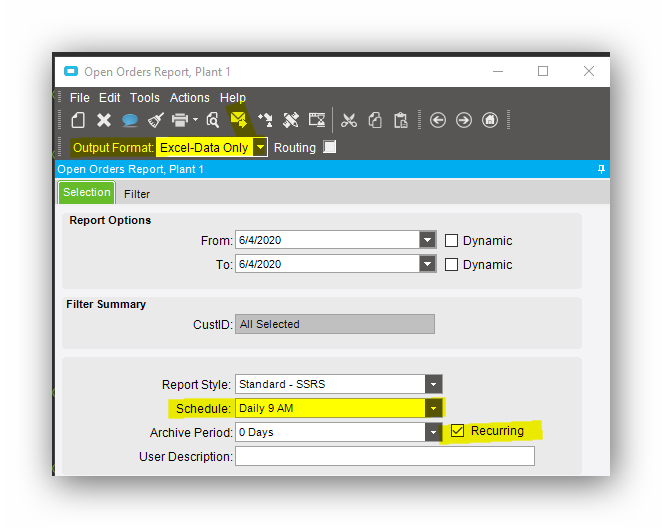Open the Tools menu
The height and width of the screenshot is (528, 662).
pos(145,98)
